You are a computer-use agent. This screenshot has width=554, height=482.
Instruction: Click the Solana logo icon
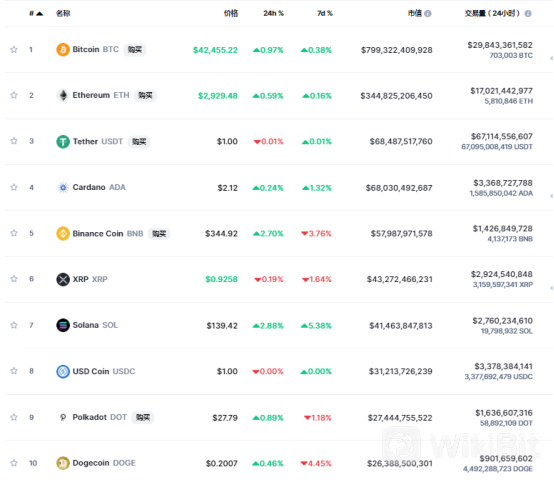[63, 325]
